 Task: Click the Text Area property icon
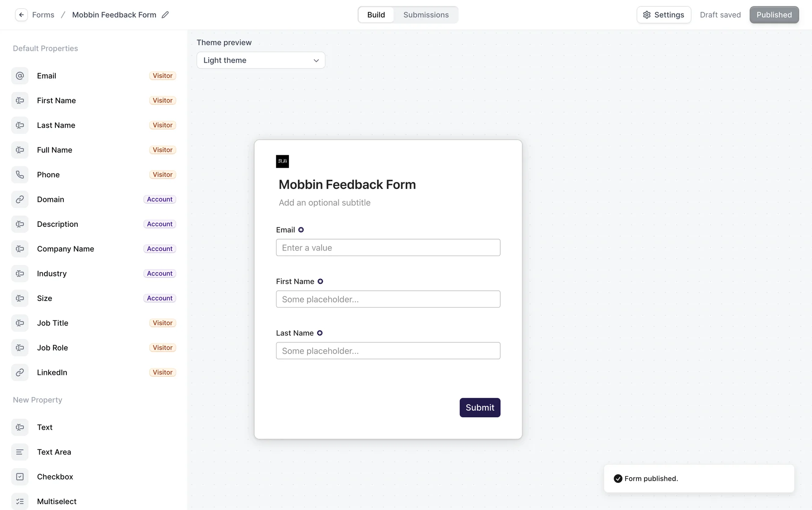(x=20, y=452)
